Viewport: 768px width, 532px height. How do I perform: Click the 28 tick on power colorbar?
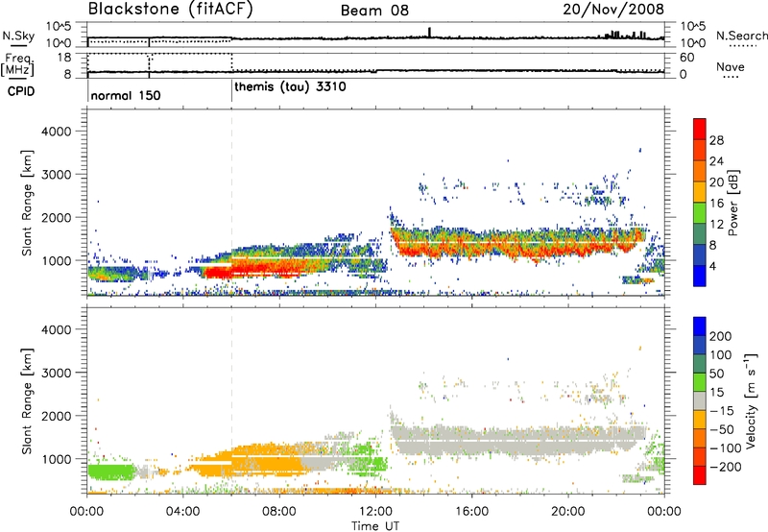point(716,140)
